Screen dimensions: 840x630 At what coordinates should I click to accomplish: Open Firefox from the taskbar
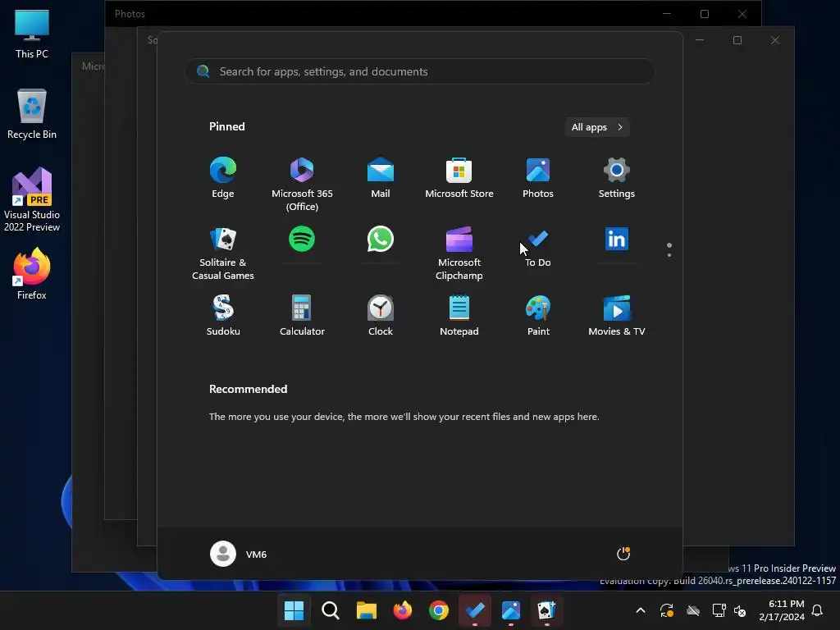click(x=402, y=610)
